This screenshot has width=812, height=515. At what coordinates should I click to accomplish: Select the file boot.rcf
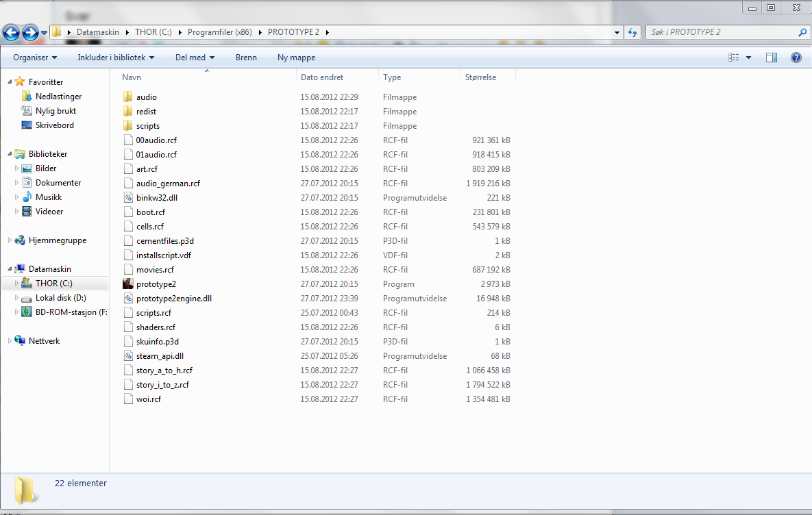[151, 212]
